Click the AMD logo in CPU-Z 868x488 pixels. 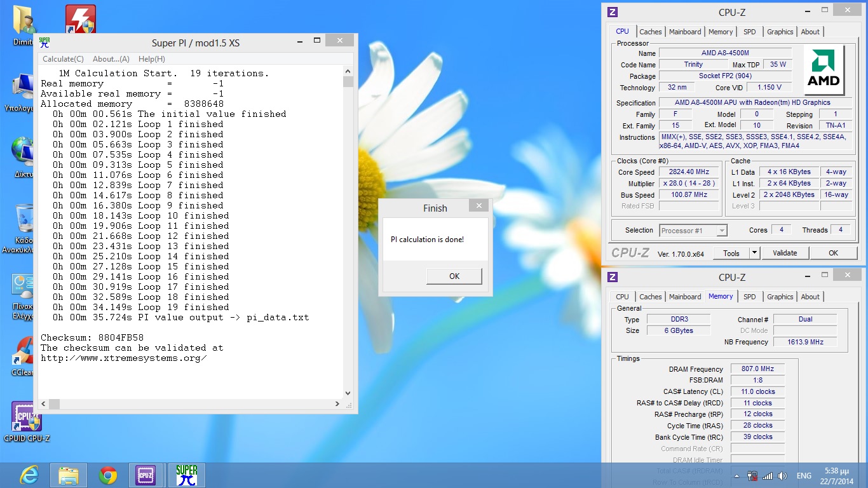click(824, 70)
